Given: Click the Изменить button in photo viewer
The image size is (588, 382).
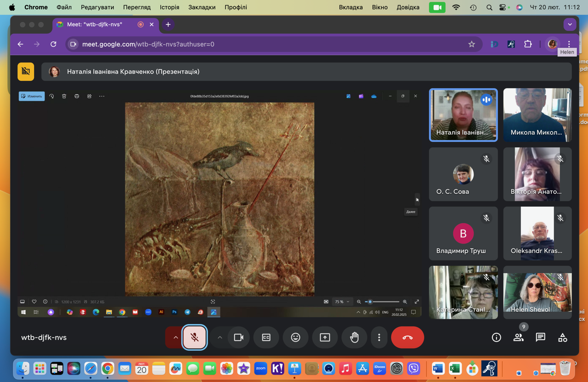Looking at the screenshot, I should (x=32, y=96).
